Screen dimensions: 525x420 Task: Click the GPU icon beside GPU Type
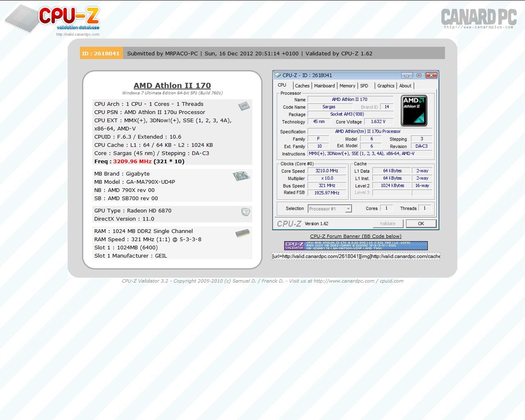[245, 212]
